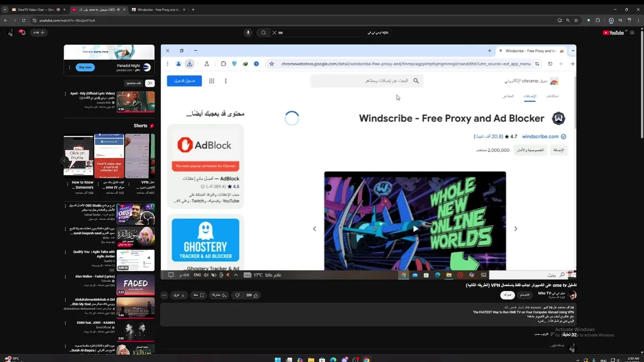This screenshot has height=362, width=644.
Task: Select the Discover tab in web store
Action: click(552, 96)
